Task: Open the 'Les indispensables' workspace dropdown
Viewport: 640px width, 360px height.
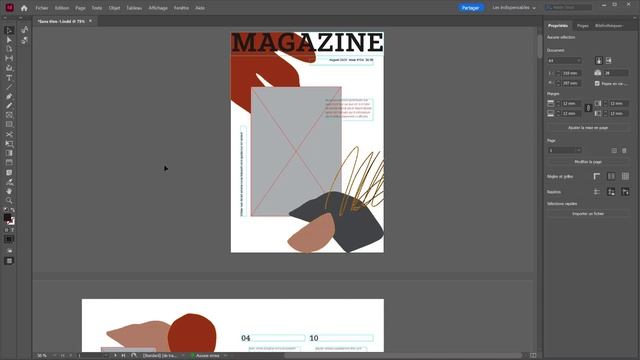Action: (514, 8)
